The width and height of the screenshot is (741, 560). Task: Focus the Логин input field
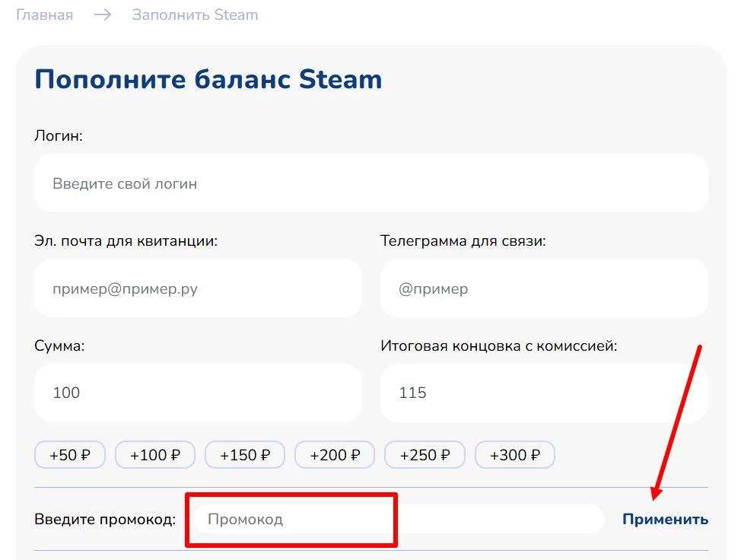point(371,183)
